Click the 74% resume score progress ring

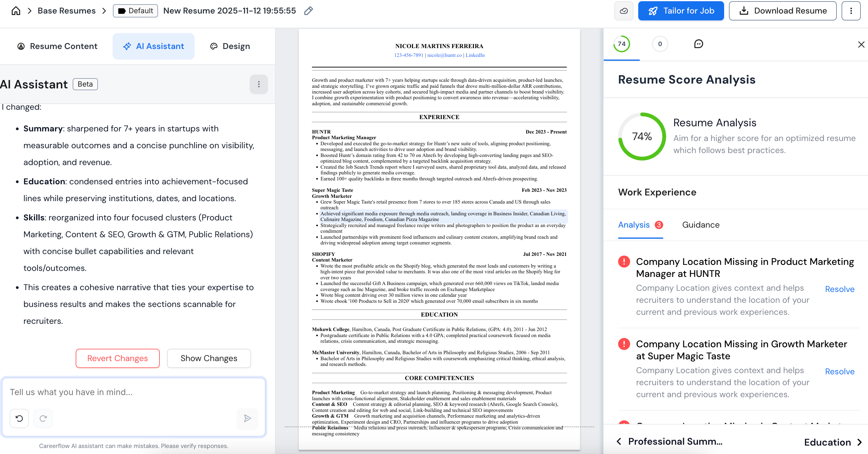[x=642, y=136]
